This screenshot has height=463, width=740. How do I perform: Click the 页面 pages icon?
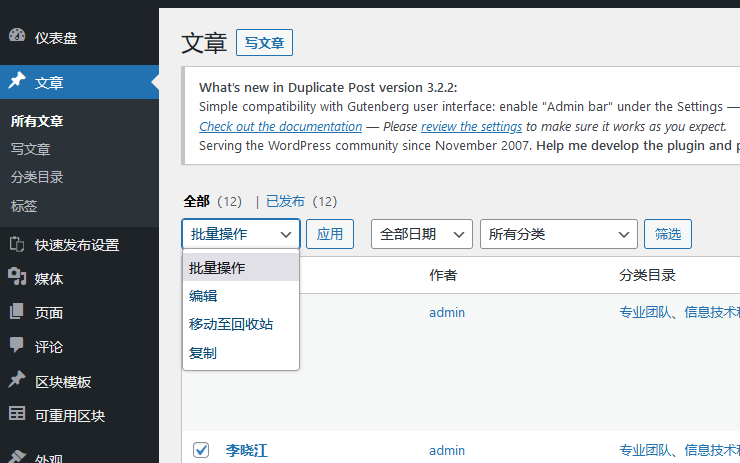pos(17,312)
